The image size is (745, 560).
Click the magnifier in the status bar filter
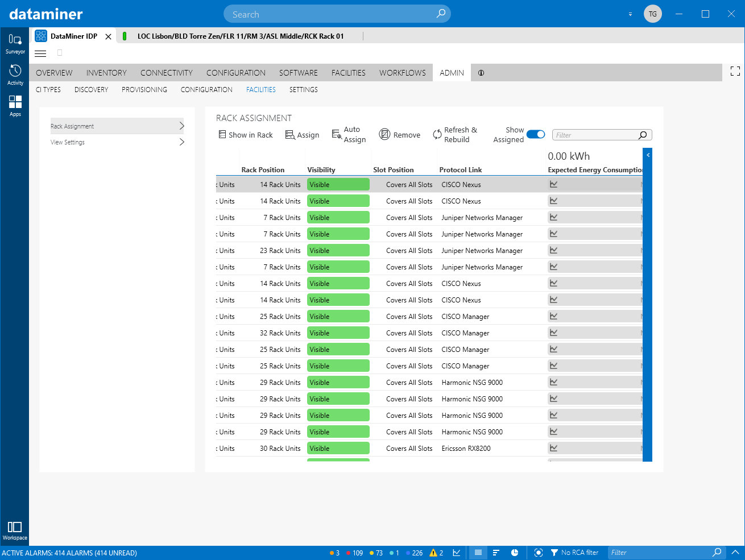pyautogui.click(x=717, y=553)
